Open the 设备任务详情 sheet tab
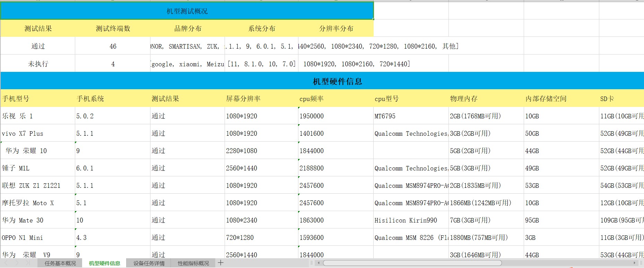The image size is (644, 268). [x=149, y=263]
